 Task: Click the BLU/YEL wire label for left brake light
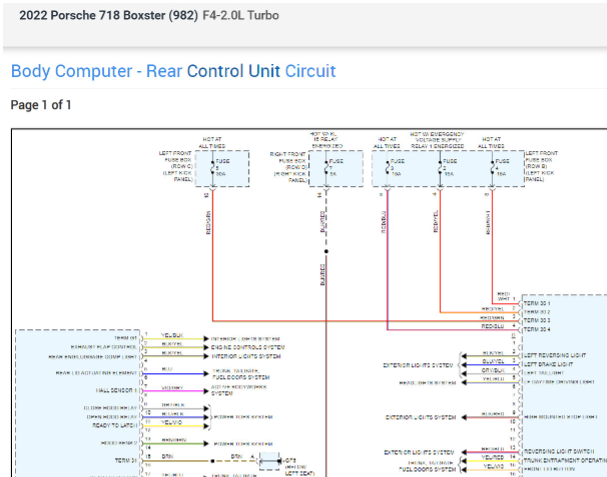point(493,361)
